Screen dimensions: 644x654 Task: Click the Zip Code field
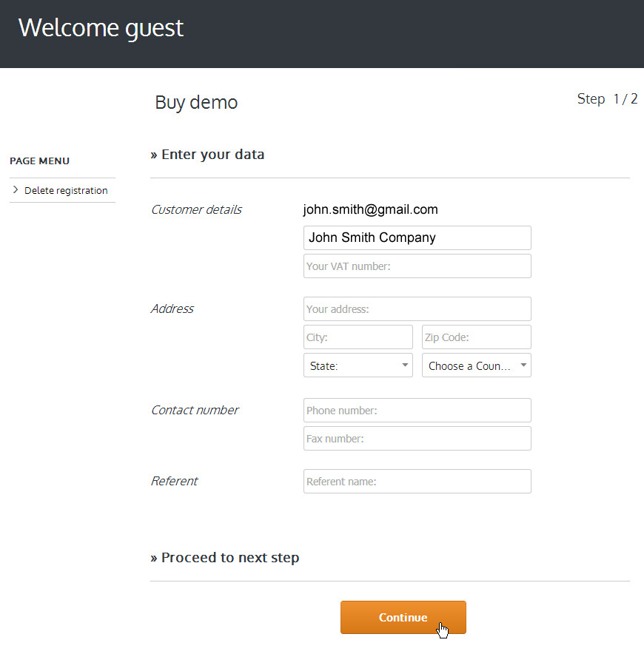477,337
